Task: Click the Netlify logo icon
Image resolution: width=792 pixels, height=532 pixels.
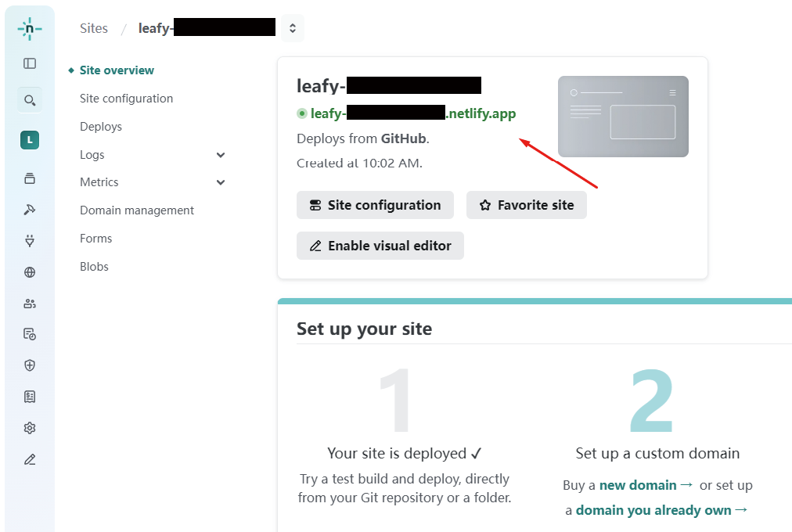Action: [30, 30]
